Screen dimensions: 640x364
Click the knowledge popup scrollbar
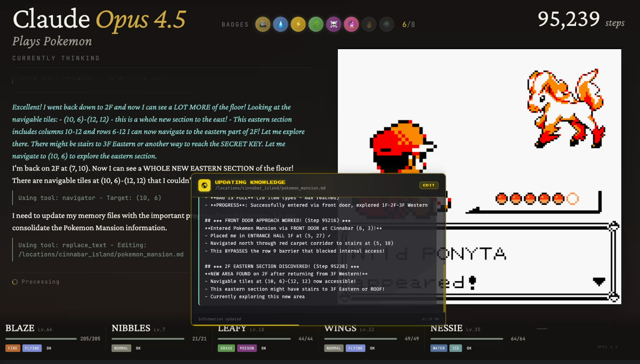pyautogui.click(x=444, y=288)
